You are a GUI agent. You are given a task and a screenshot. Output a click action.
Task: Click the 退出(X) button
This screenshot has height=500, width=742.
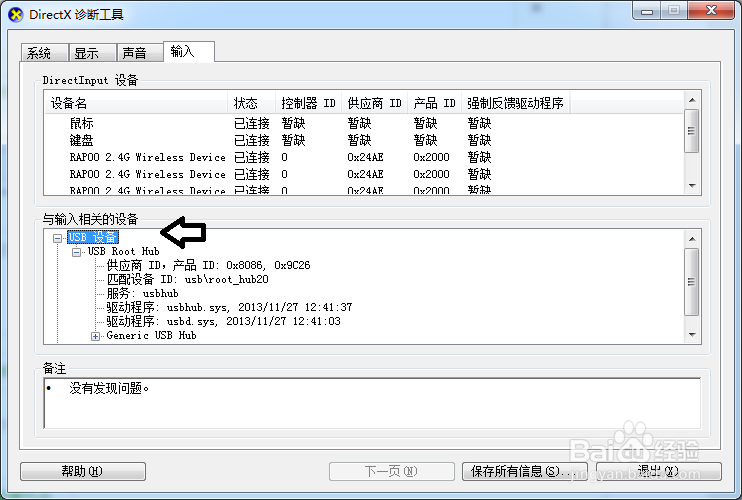click(659, 471)
